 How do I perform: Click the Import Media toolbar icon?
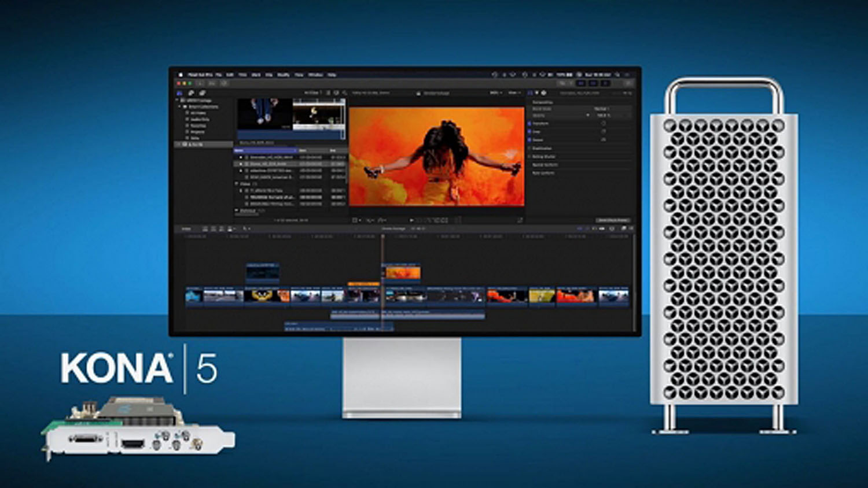pyautogui.click(x=200, y=83)
